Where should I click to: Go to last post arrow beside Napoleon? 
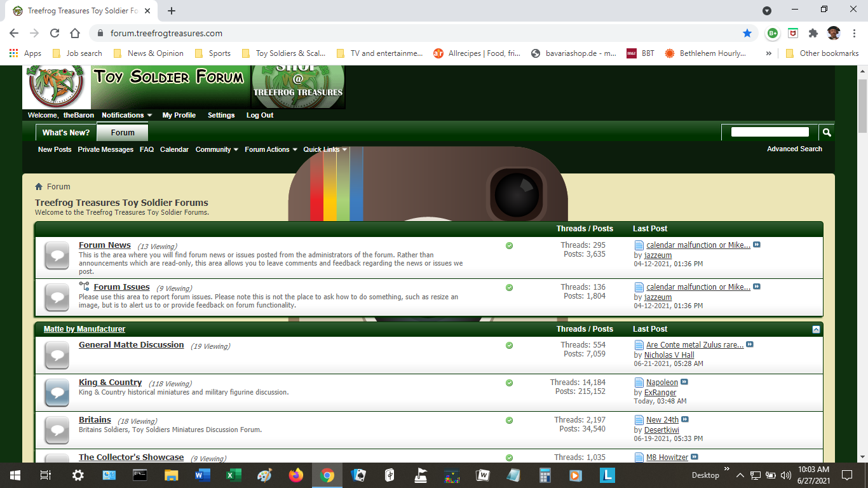[x=684, y=383]
